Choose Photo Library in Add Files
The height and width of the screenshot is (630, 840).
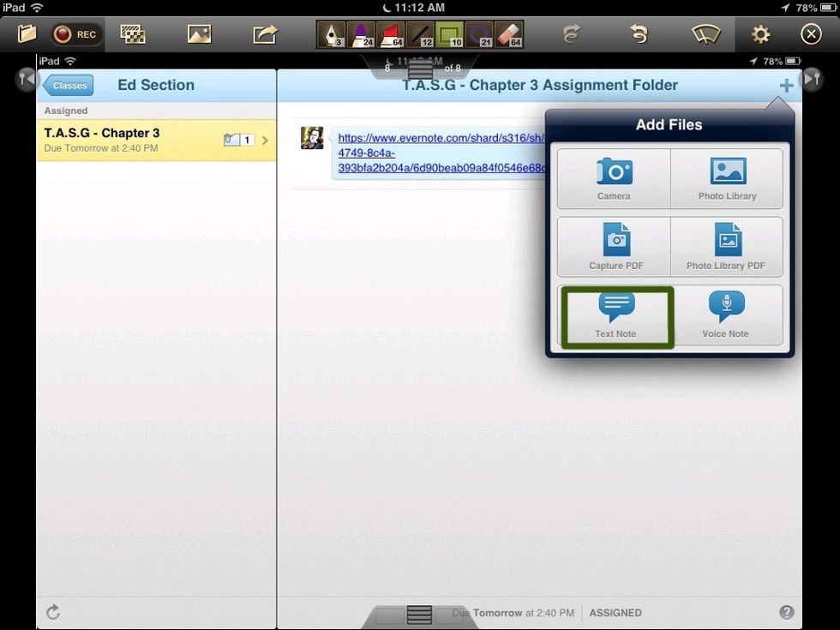727,178
